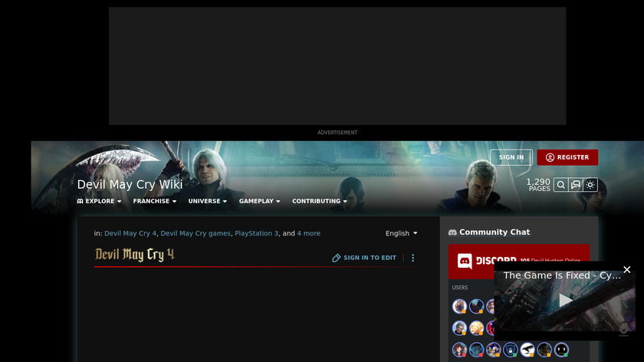Click second avatar in bottom user row
This screenshot has height=362, width=644.
tap(476, 350)
